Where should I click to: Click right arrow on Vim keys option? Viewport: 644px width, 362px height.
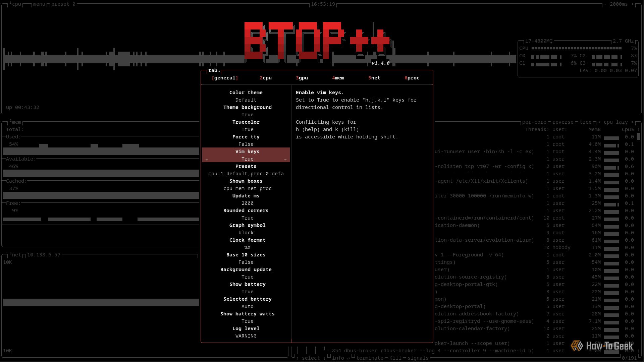285,160
